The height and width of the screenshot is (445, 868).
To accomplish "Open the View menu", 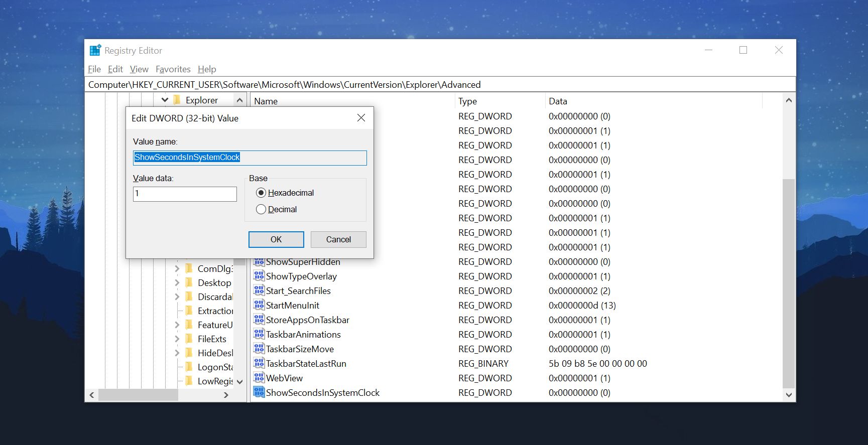I will 139,69.
